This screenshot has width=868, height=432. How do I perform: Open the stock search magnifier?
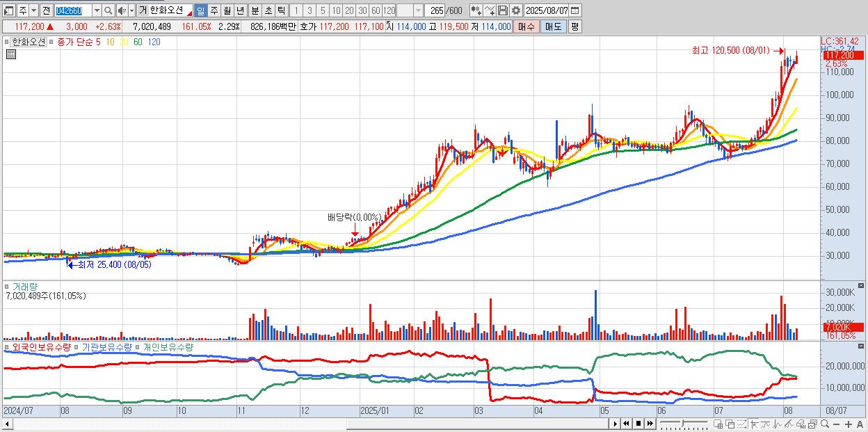tap(108, 10)
